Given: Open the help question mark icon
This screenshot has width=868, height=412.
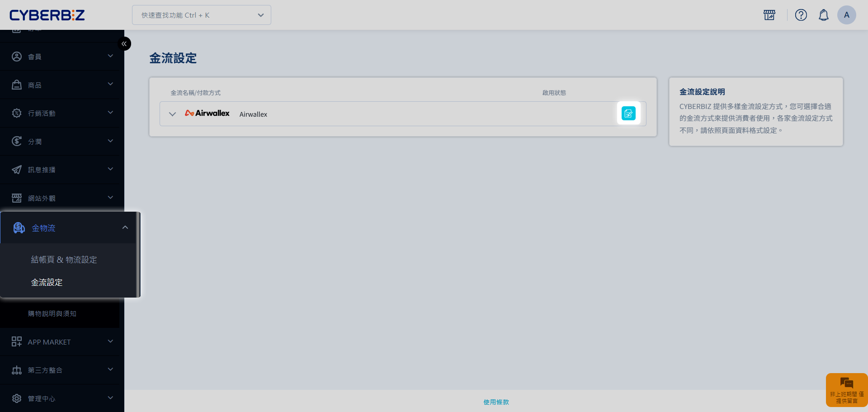Looking at the screenshot, I should pyautogui.click(x=801, y=15).
